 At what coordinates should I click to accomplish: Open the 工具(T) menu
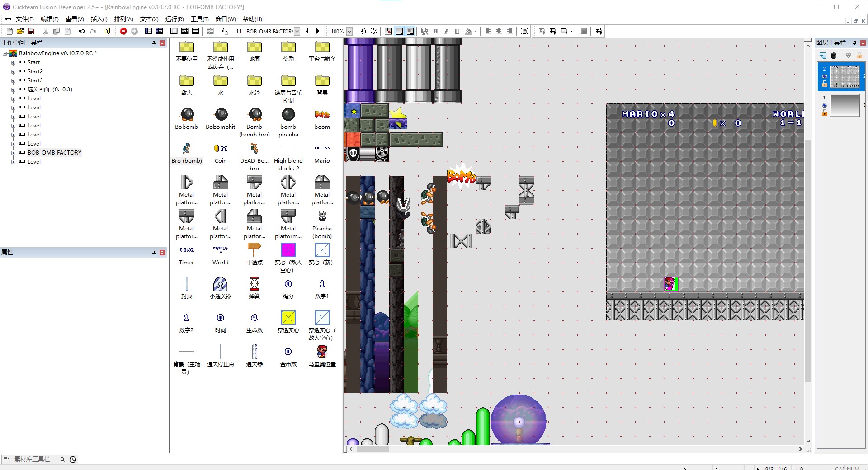(199, 19)
